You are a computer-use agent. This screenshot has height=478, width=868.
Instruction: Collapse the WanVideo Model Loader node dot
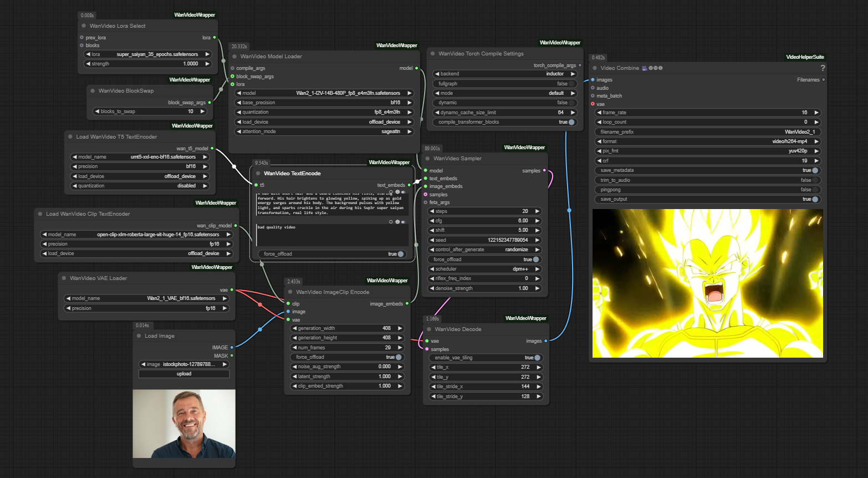coord(234,56)
